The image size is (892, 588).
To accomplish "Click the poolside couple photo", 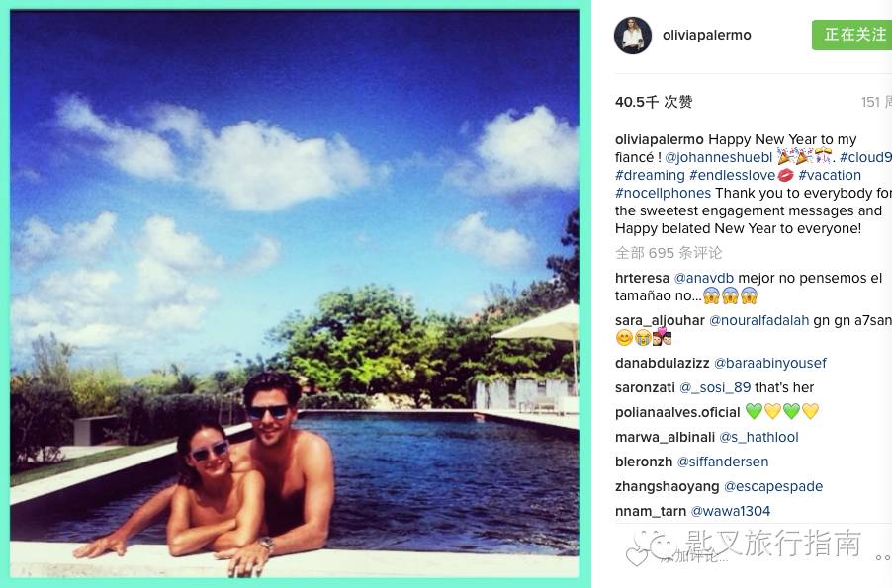I will point(295,294).
